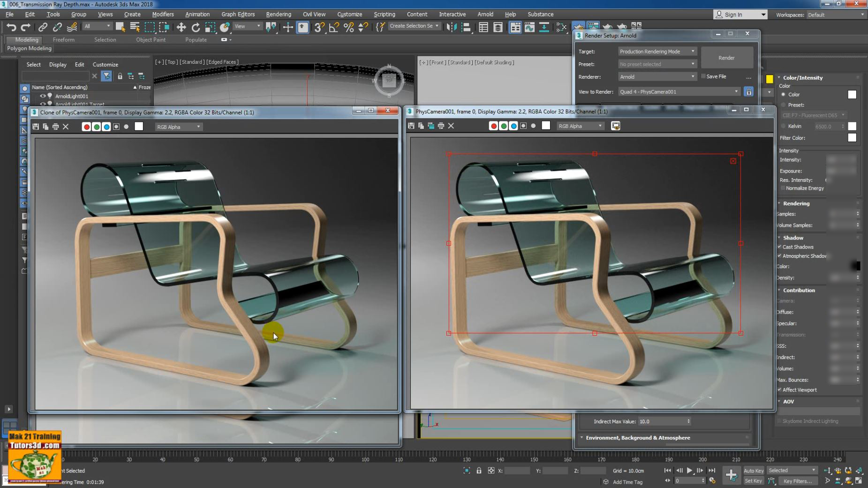
Task: Select the Render Setup teapot icon
Action: pos(578,27)
